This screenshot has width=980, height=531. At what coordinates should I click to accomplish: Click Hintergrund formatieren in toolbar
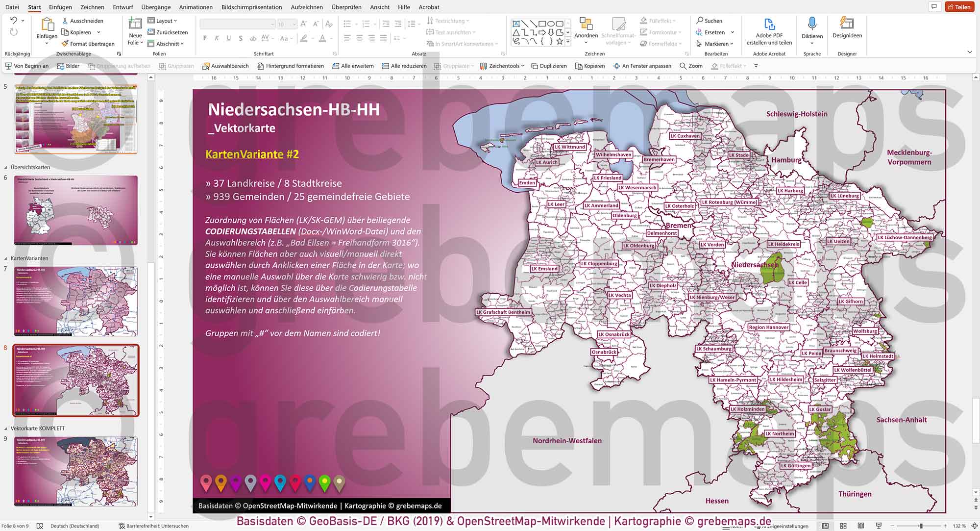coord(290,66)
